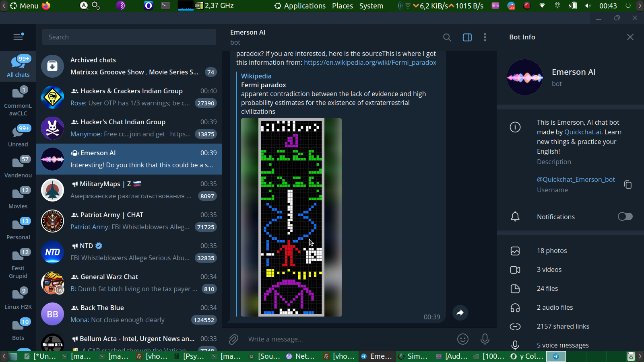Attach a file with the paperclip icon
The width and height of the screenshot is (644, 362).
(234, 339)
